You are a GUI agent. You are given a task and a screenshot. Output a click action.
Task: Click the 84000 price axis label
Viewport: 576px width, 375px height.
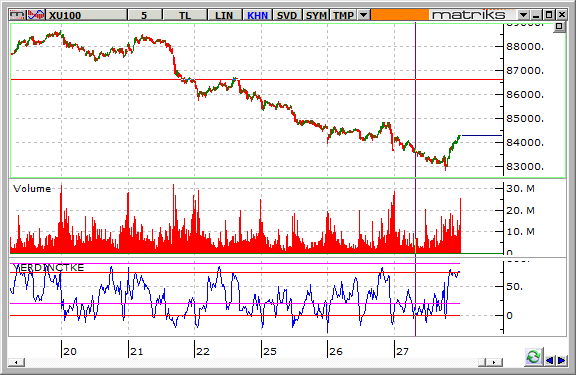(525, 143)
